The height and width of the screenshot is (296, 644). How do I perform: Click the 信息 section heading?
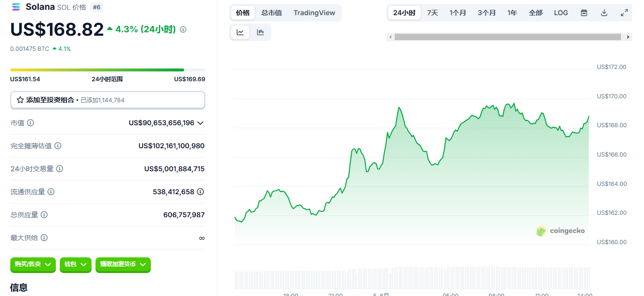pyautogui.click(x=19, y=288)
